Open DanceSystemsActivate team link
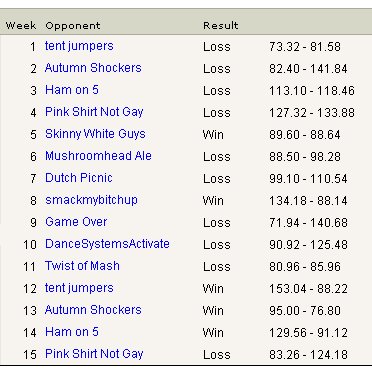The width and height of the screenshot is (372, 373). 107,244
